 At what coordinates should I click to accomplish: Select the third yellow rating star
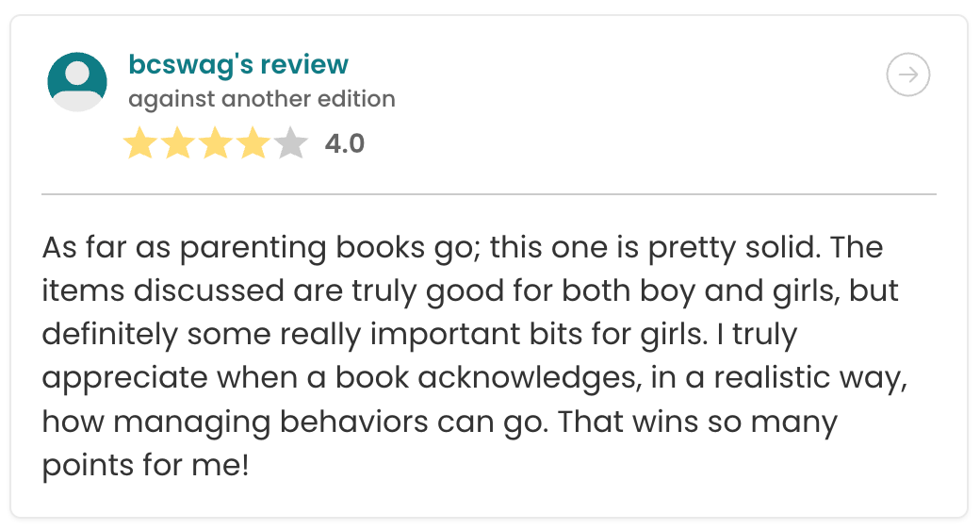pyautogui.click(x=216, y=144)
